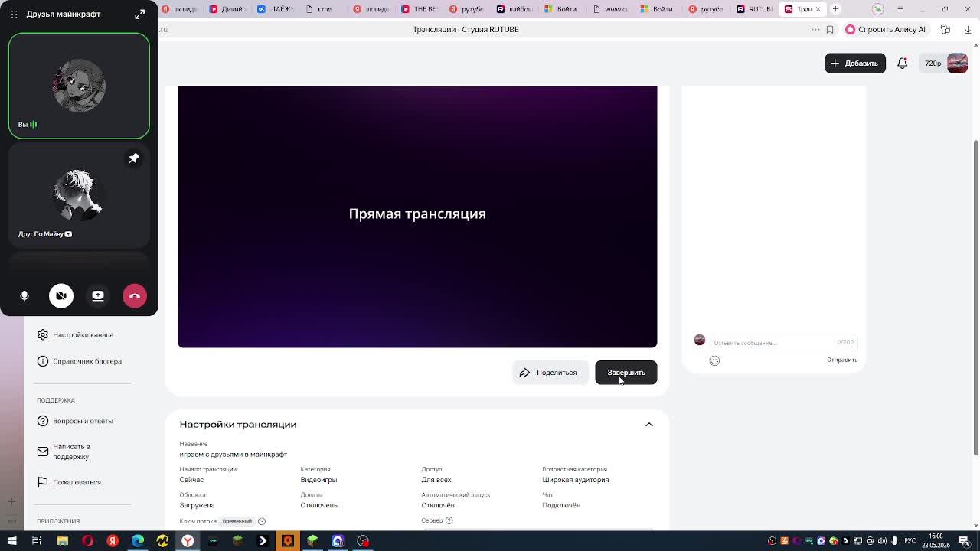980x551 pixels.
Task: Open the Windows notification center
Action: pos(964,541)
